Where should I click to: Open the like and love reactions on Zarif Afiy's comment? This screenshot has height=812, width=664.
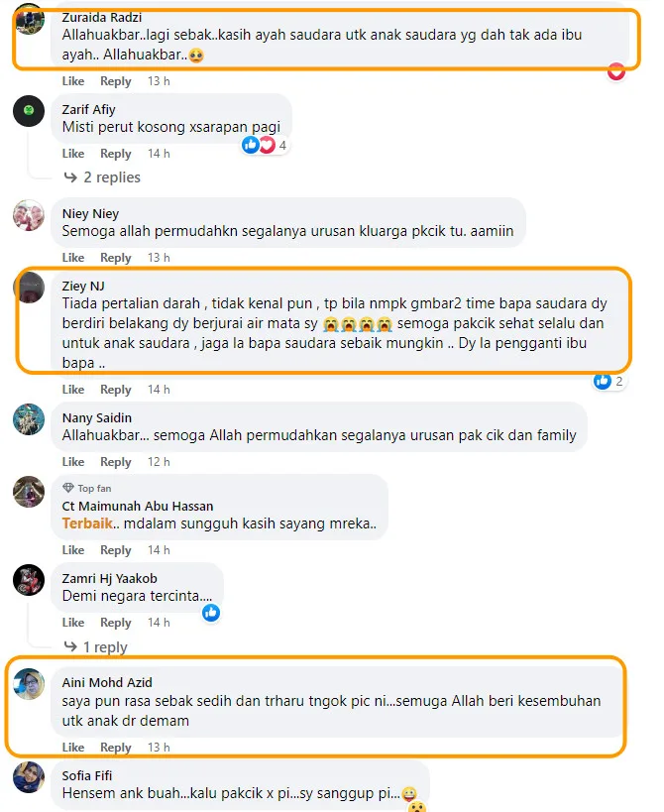pyautogui.click(x=264, y=145)
